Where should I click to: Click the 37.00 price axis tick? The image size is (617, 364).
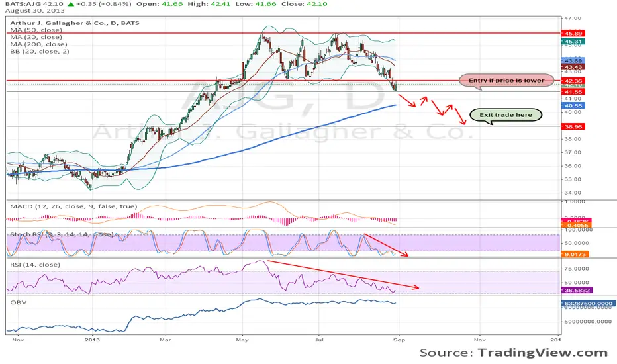[x=573, y=152]
